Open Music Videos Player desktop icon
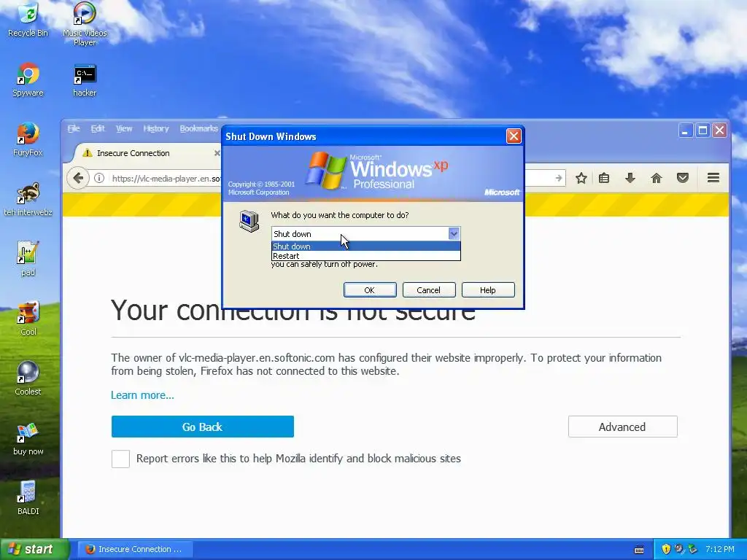 coord(85,24)
